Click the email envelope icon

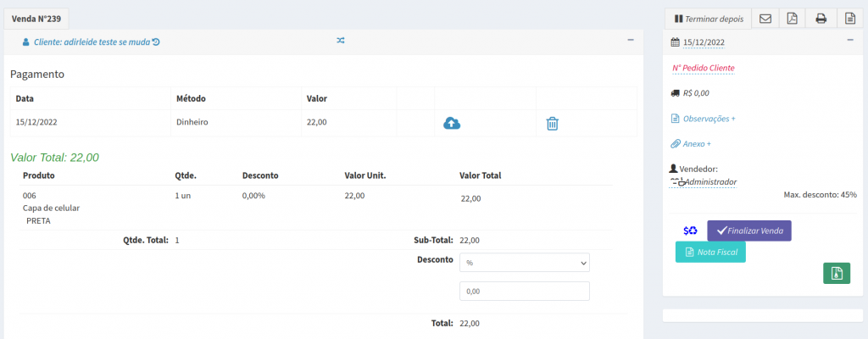point(765,19)
